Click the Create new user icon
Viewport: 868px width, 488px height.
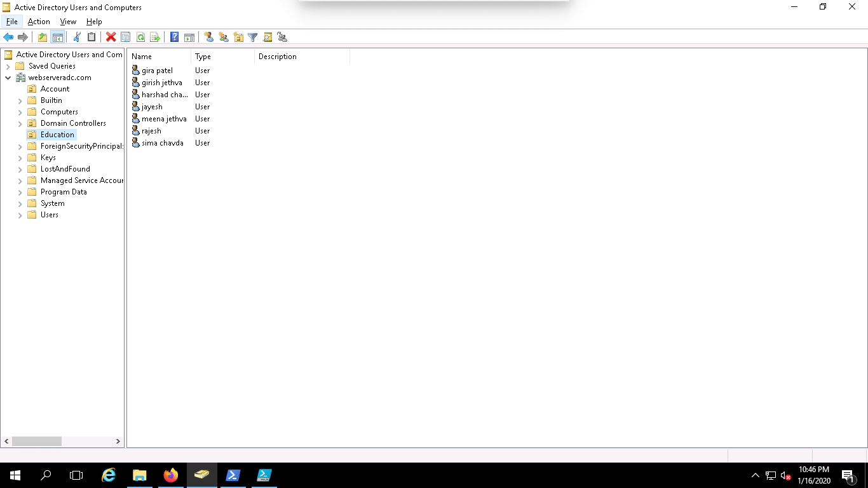click(x=208, y=37)
